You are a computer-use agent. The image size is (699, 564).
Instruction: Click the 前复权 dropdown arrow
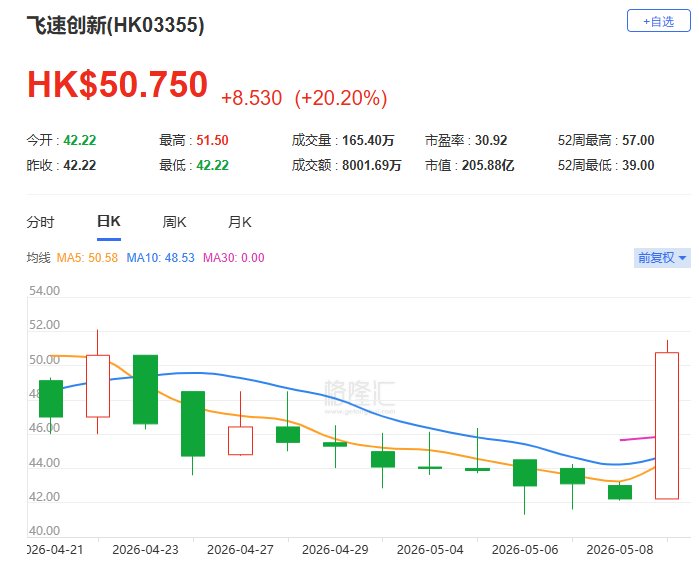[x=682, y=258]
